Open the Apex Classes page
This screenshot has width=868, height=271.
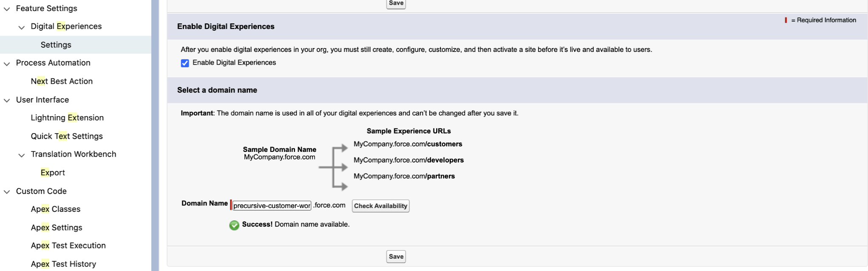tap(56, 209)
